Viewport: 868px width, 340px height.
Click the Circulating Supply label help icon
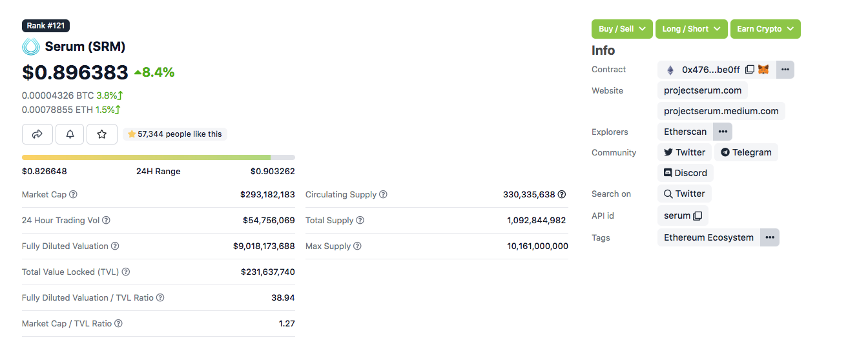tap(383, 194)
